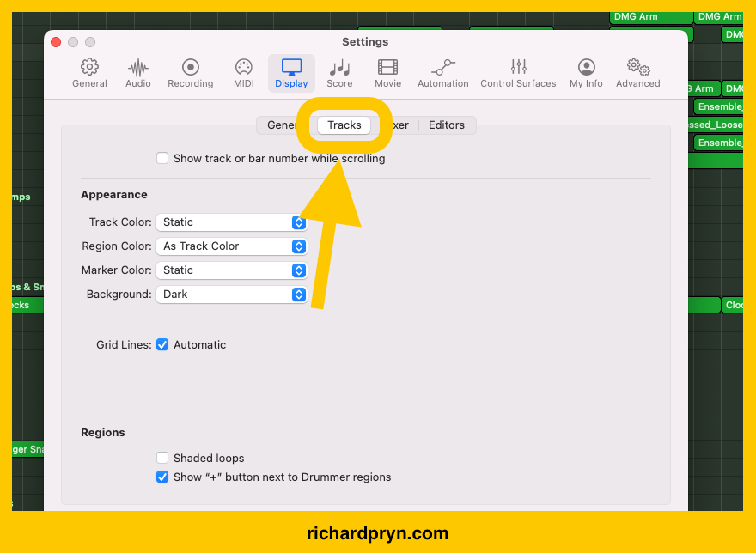Switch to the Editors tab
This screenshot has height=553, width=756.
[x=447, y=125]
